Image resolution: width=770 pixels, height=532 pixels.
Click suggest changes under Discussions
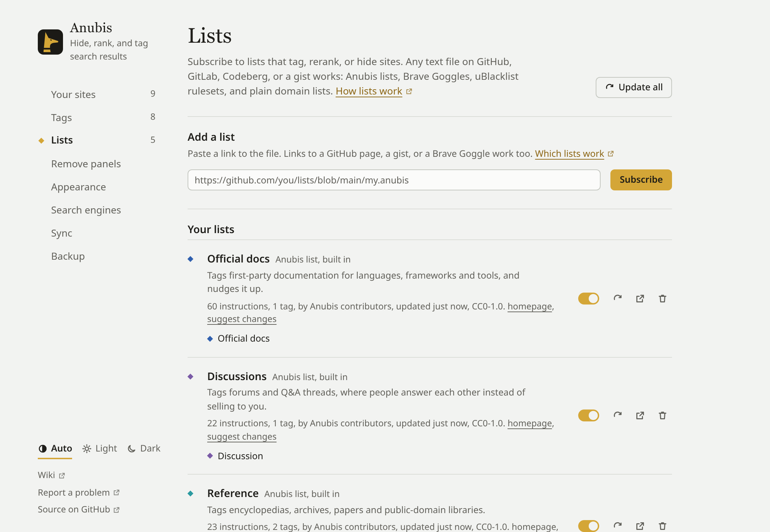(x=241, y=437)
